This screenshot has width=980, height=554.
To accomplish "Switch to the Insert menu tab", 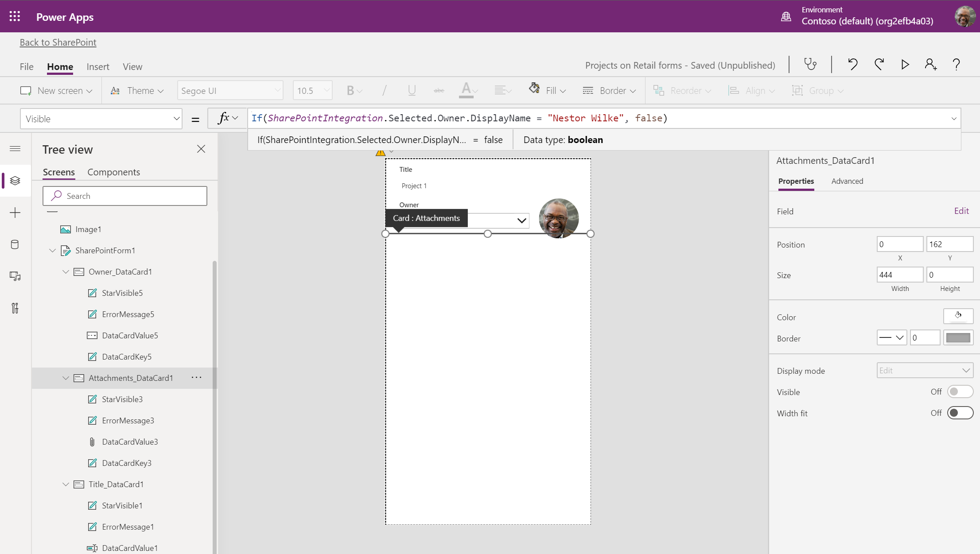I will [97, 67].
